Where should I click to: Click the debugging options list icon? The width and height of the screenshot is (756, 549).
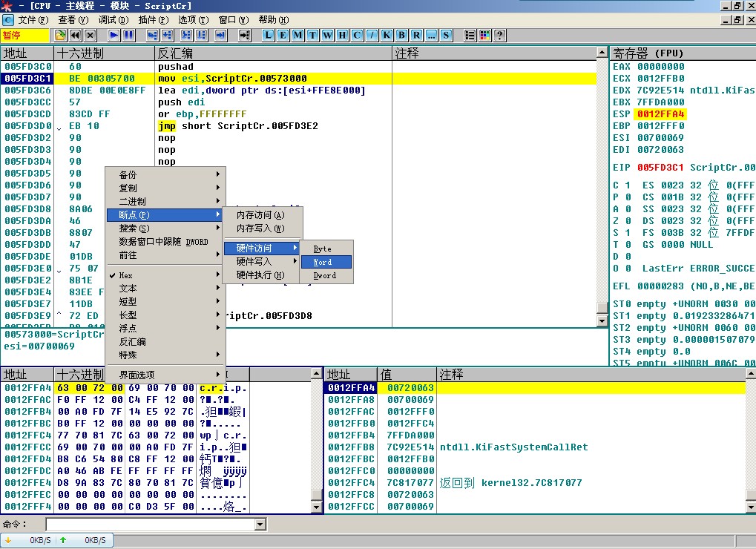click(x=470, y=35)
